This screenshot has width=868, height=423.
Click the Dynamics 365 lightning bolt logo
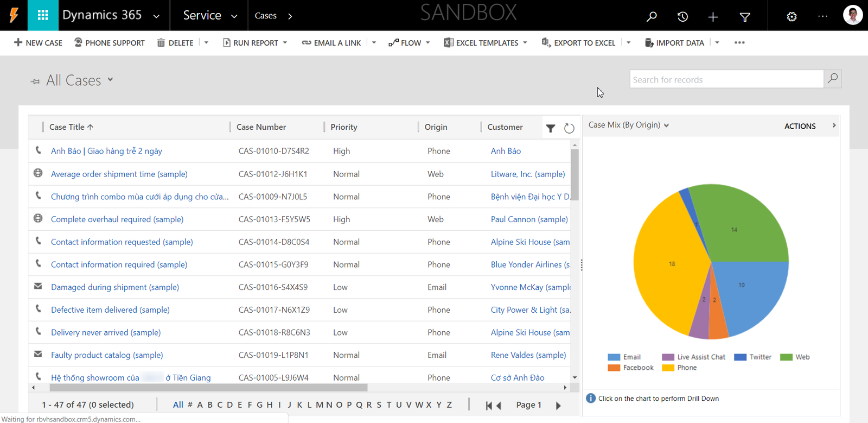pyautogui.click(x=14, y=15)
